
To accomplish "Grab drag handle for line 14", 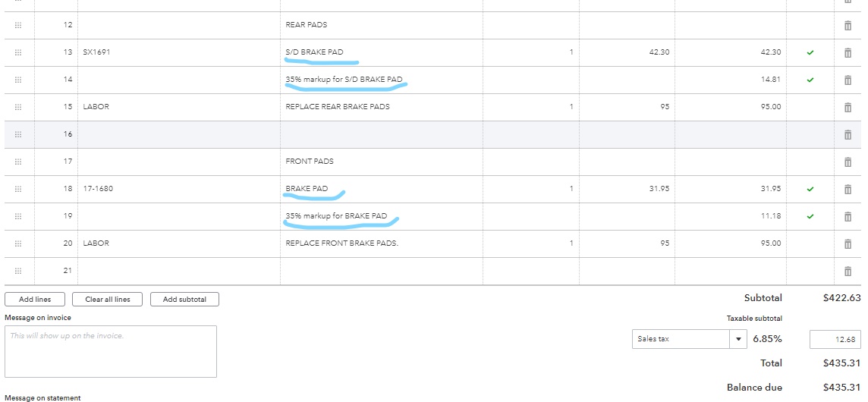I will [x=18, y=80].
